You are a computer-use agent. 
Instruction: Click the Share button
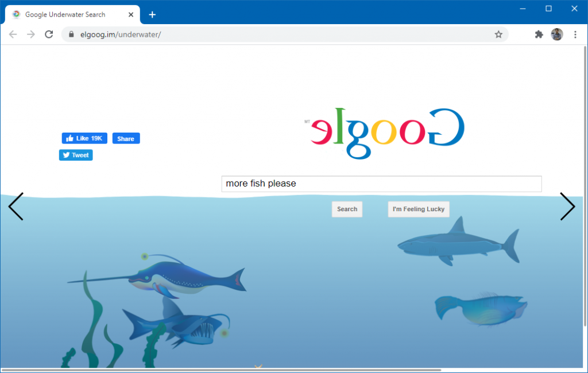tap(126, 138)
